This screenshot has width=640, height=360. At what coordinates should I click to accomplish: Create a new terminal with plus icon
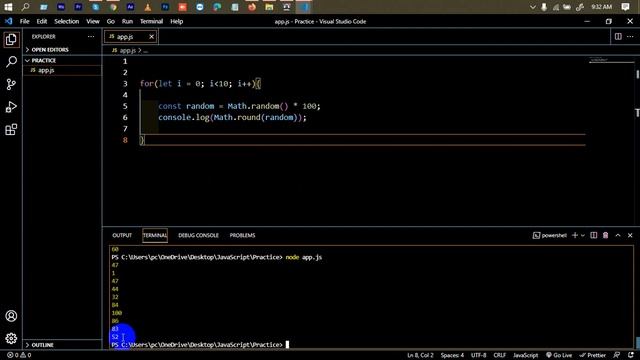575,236
